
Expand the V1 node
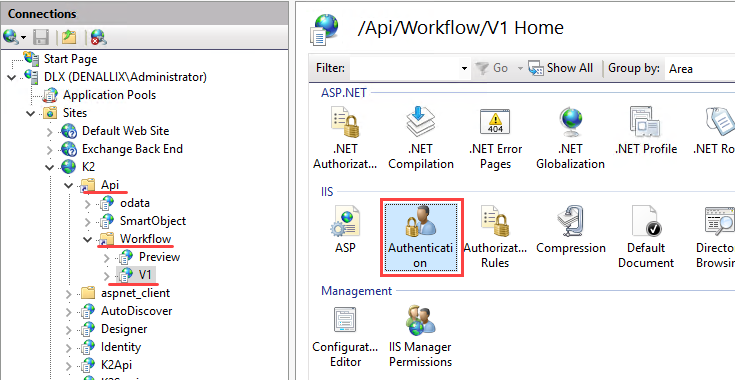tap(106, 276)
